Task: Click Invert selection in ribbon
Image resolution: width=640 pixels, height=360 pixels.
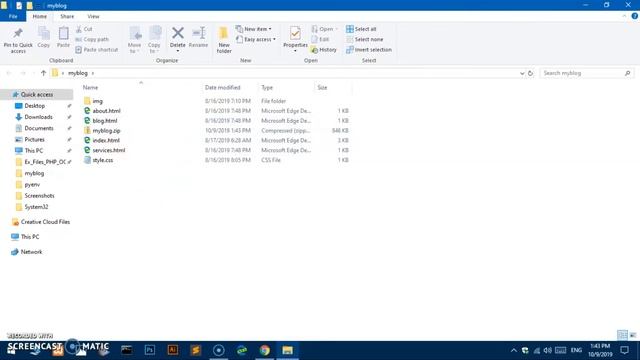Action: click(369, 49)
